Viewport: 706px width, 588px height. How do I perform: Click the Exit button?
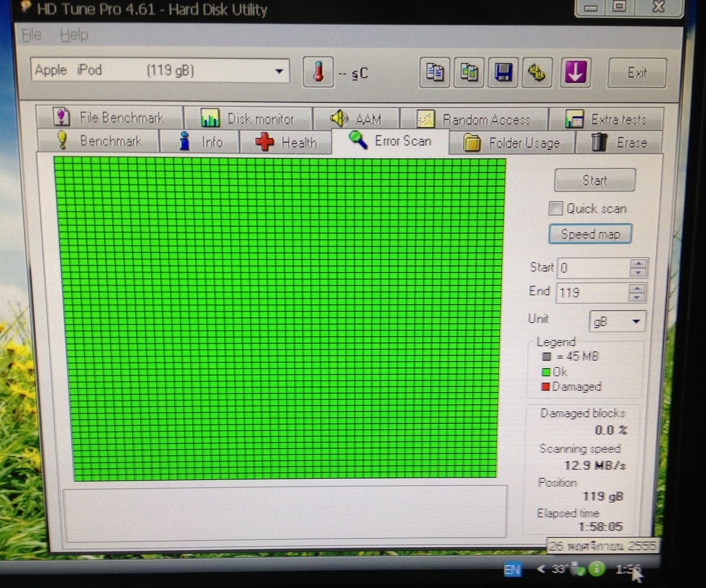tap(637, 73)
